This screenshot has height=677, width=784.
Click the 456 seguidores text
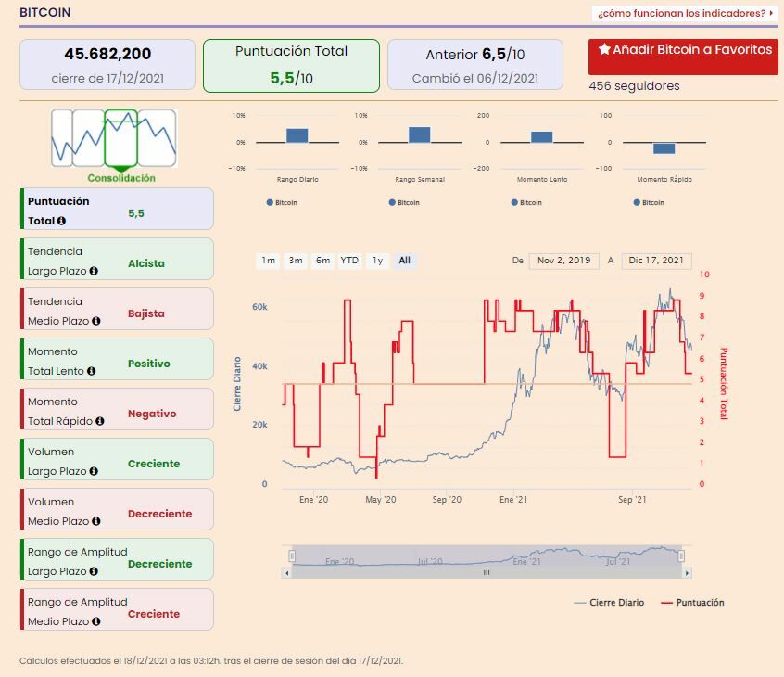pyautogui.click(x=634, y=86)
